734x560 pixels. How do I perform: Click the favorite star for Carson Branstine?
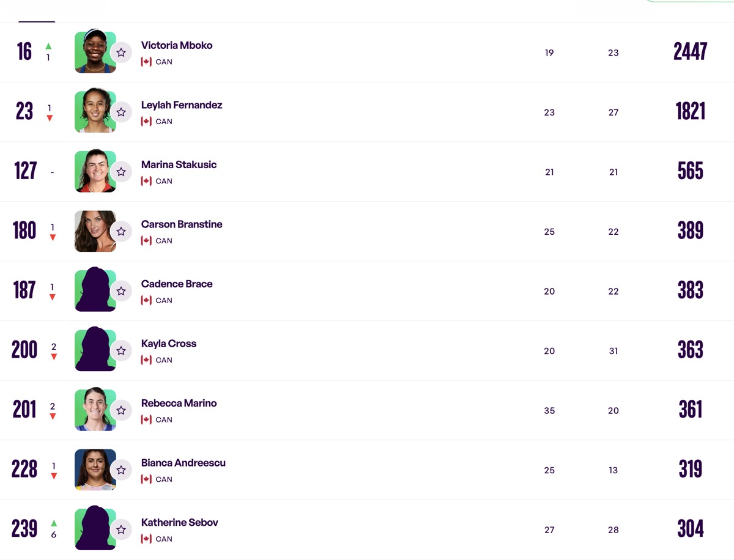click(x=121, y=231)
